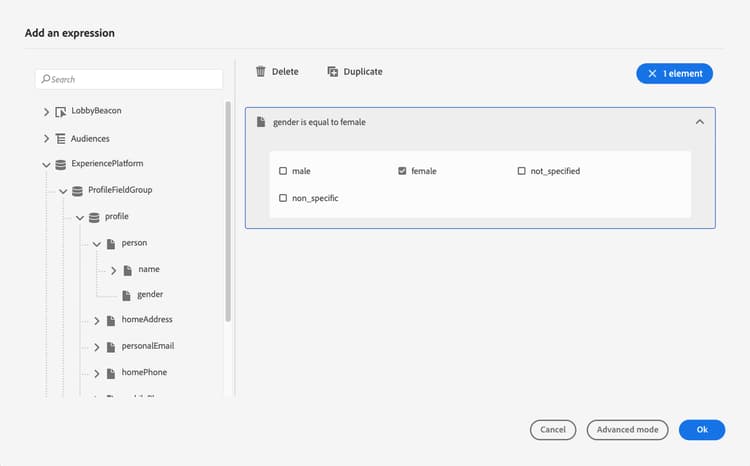Select the homePhone label
Screen dimensions: 750x466
[x=144, y=372]
